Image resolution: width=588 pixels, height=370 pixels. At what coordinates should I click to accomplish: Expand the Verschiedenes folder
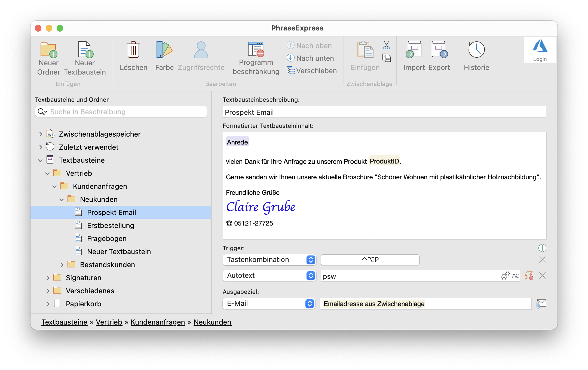[x=48, y=291]
